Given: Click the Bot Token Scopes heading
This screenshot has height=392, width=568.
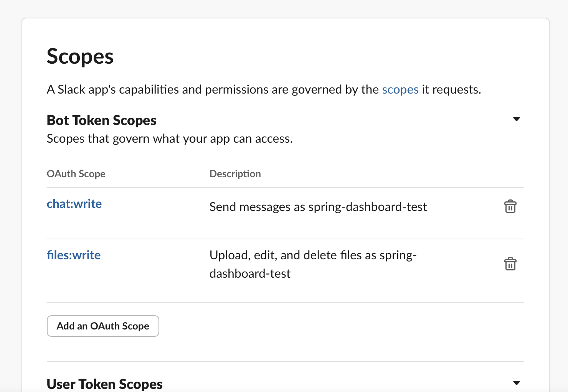Looking at the screenshot, I should click(101, 120).
